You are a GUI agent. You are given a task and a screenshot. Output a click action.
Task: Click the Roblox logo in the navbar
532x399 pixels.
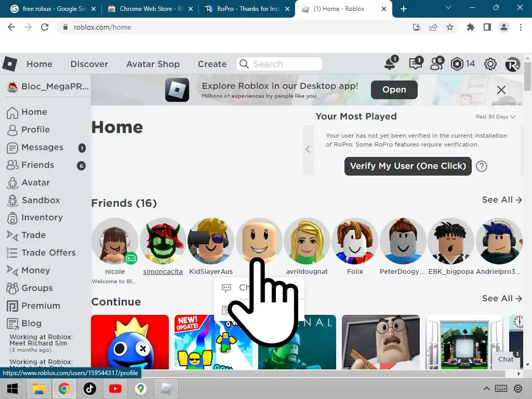(x=9, y=64)
